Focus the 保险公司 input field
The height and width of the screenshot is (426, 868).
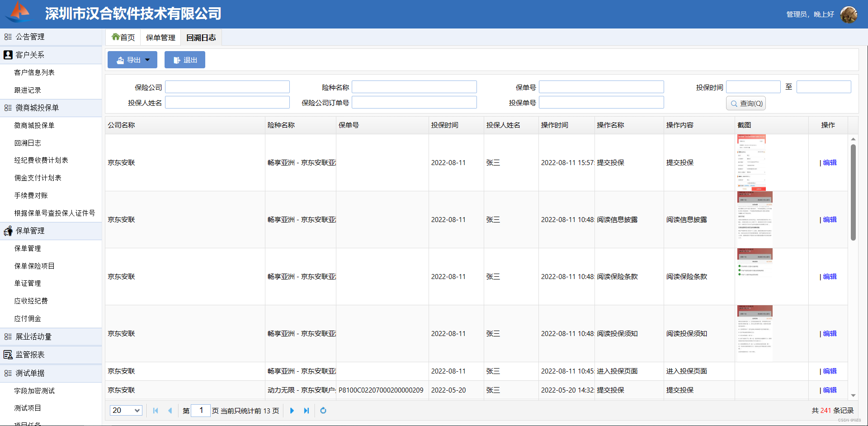pyautogui.click(x=227, y=87)
